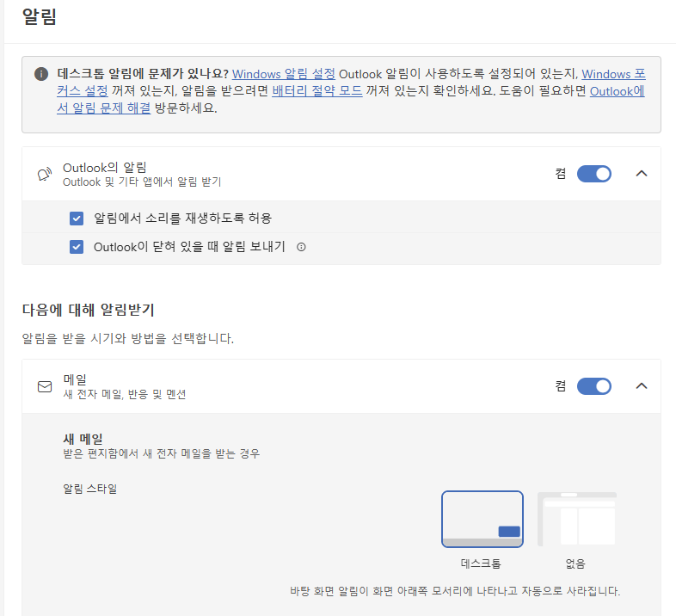This screenshot has width=676, height=616.
Task: Click the 알림 스타일 label
Action: [x=90, y=489]
